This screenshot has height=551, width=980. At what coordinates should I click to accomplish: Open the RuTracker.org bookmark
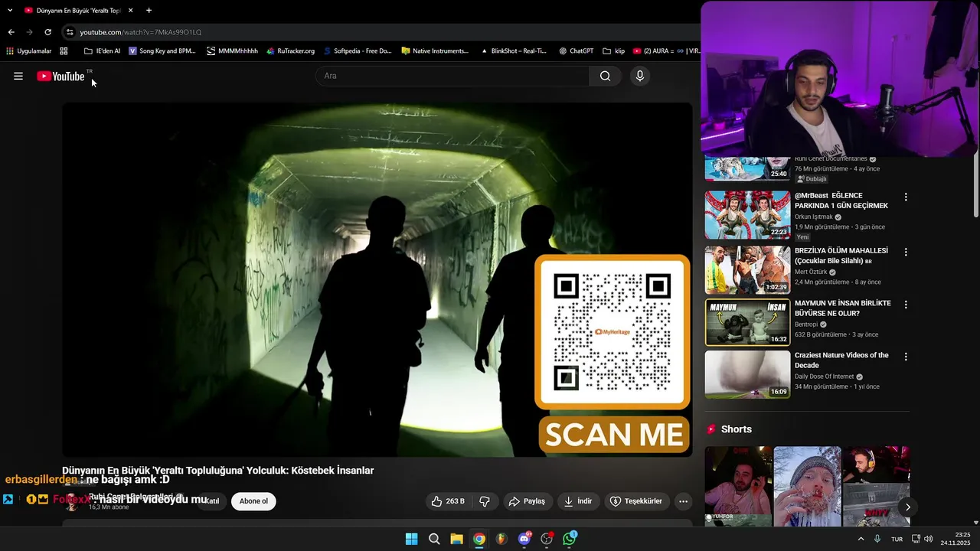pyautogui.click(x=290, y=51)
